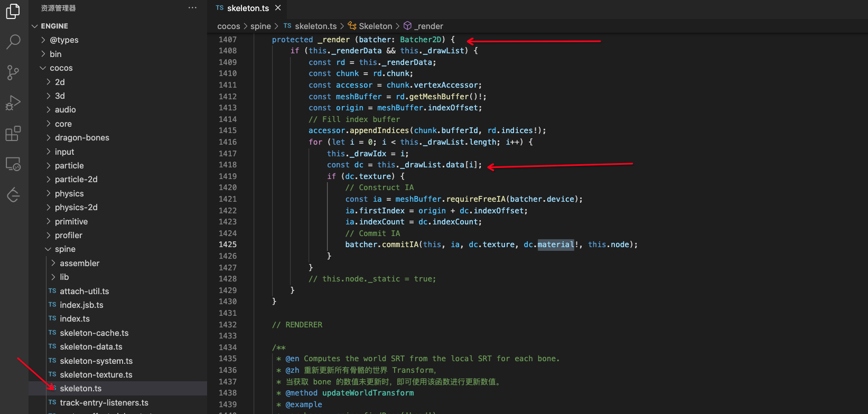Open the Search view in activity bar
Screen dimensions: 868x414
point(13,41)
